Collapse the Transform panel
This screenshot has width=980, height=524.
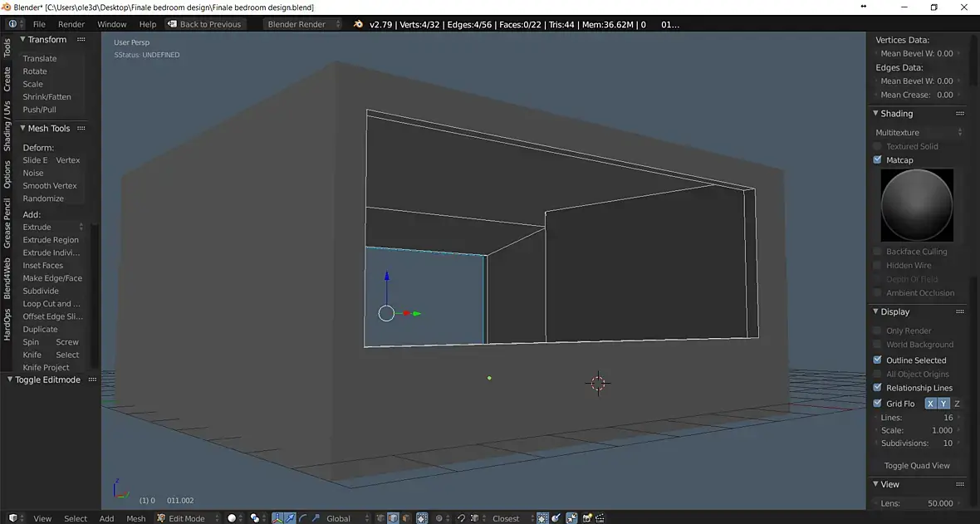22,39
